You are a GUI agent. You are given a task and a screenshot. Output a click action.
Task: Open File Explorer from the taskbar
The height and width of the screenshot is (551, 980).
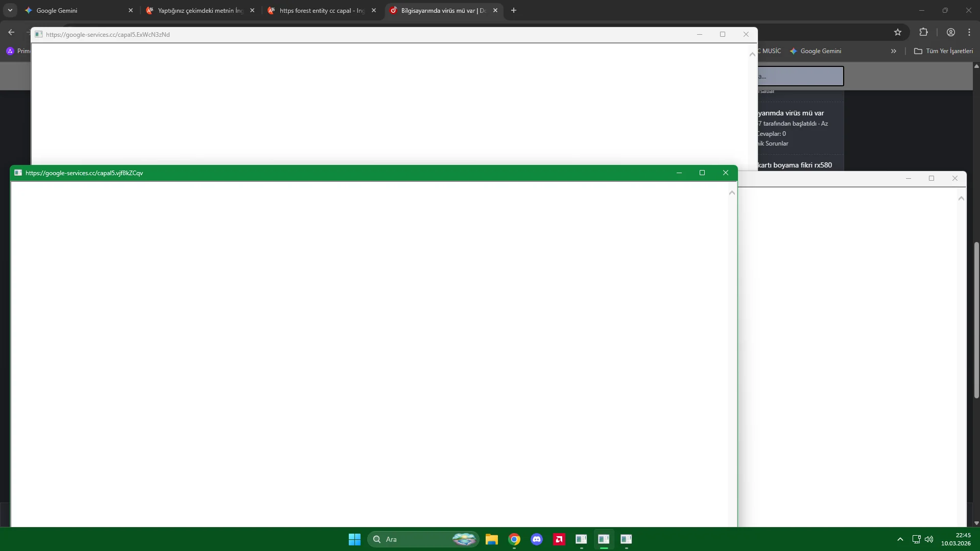click(492, 539)
